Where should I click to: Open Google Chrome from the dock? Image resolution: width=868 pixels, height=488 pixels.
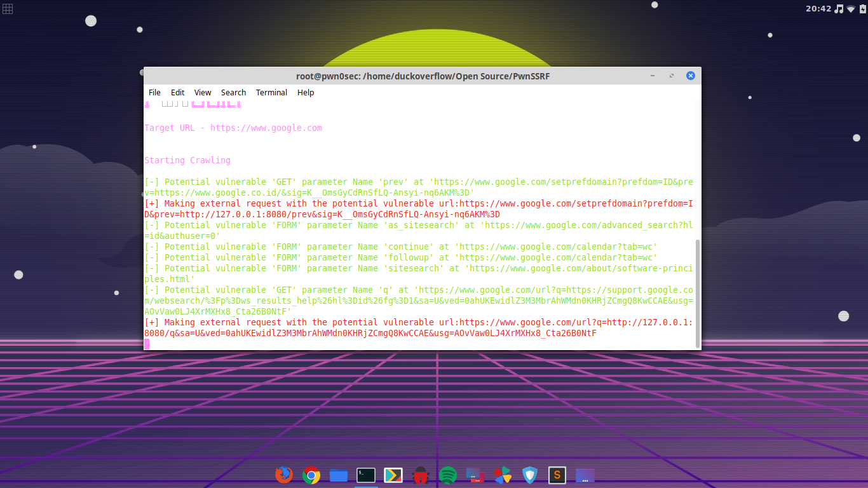(x=311, y=475)
